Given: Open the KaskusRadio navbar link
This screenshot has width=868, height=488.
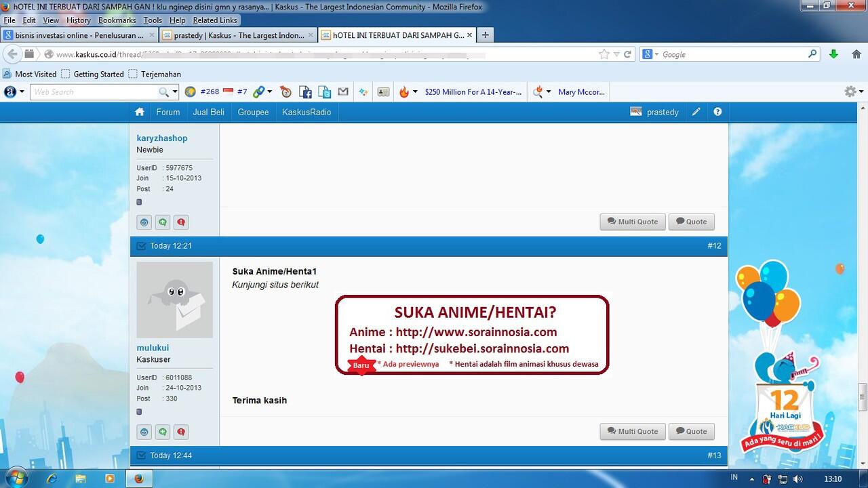Looking at the screenshot, I should point(307,112).
